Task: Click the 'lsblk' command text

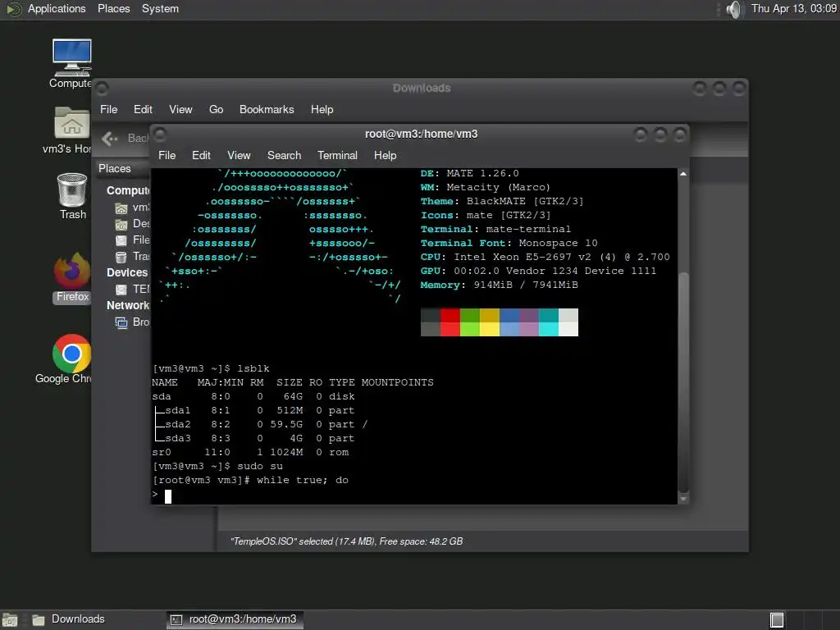Action: coord(253,368)
